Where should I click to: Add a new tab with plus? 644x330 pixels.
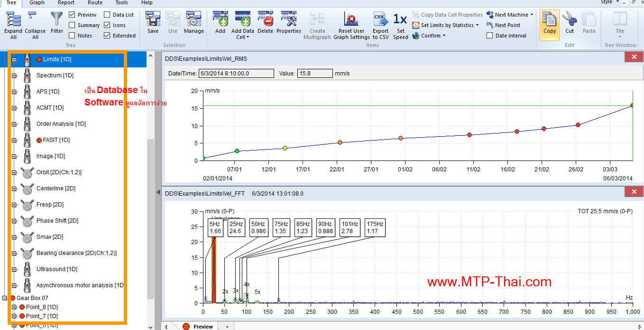click(227, 327)
